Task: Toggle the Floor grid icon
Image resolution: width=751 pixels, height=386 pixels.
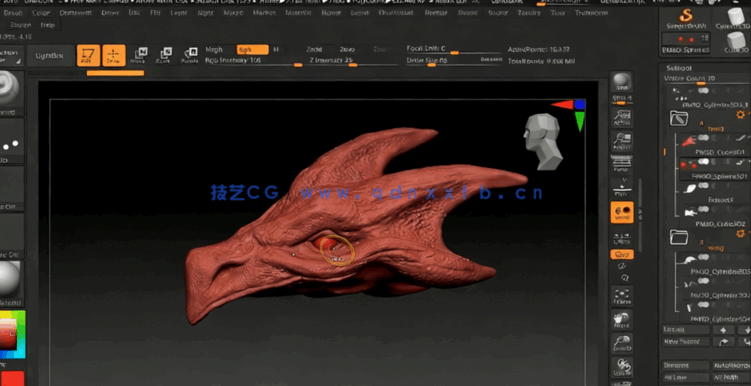Action: [622, 188]
